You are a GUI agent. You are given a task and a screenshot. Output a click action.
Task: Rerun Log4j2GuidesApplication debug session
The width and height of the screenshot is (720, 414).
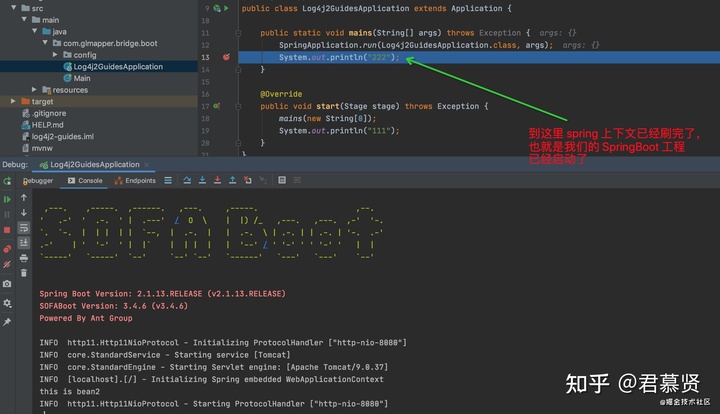click(x=7, y=181)
